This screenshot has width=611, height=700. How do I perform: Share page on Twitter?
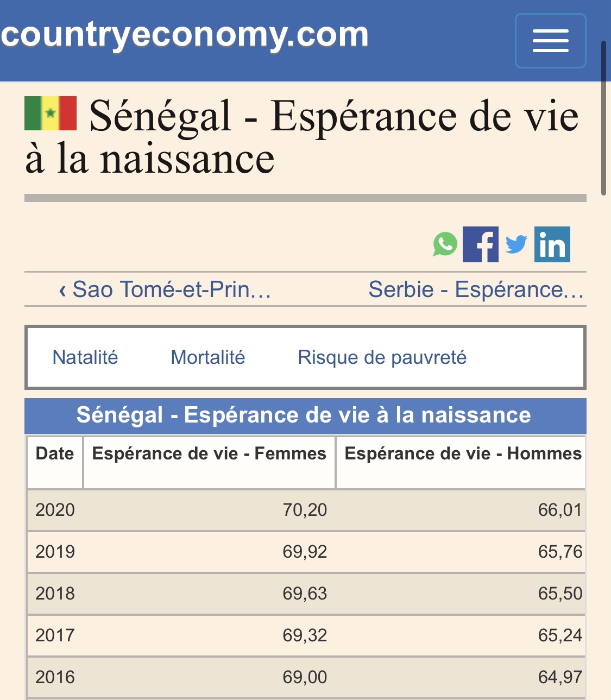coord(516,244)
